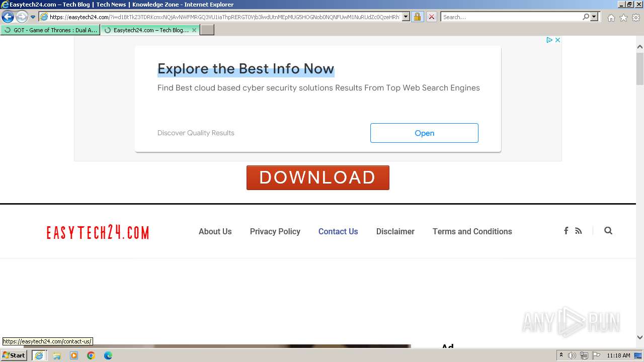The width and height of the screenshot is (644, 362).
Task: Open a new blank tab
Action: click(x=207, y=30)
